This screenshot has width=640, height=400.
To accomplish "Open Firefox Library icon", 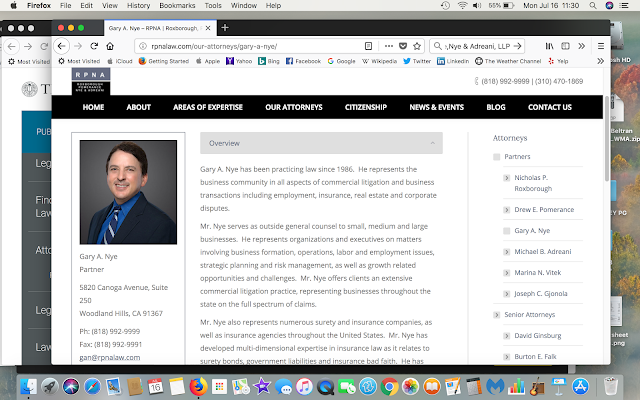I will pos(550,46).
